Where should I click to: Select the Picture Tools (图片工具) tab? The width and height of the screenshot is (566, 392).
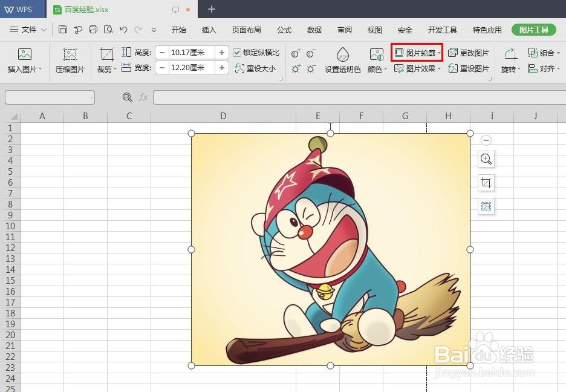click(534, 30)
